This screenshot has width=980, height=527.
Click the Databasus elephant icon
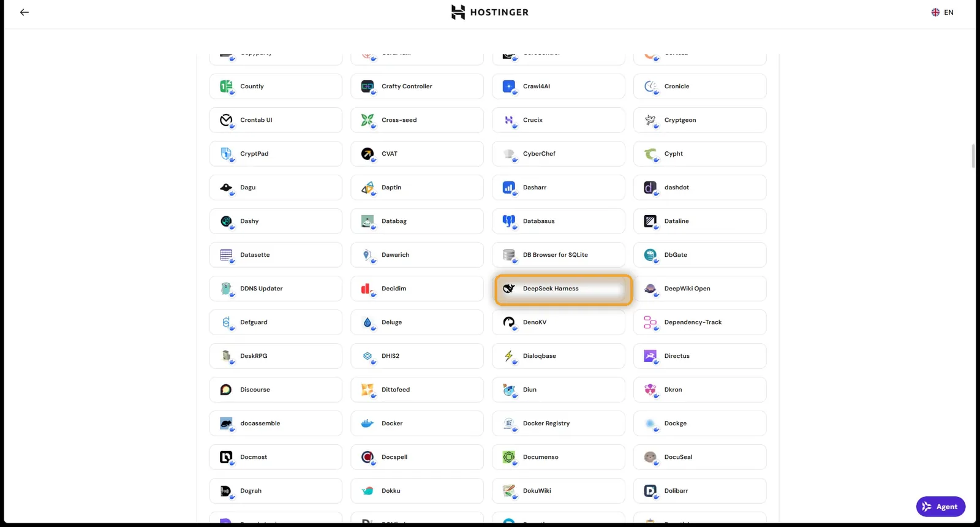click(509, 221)
